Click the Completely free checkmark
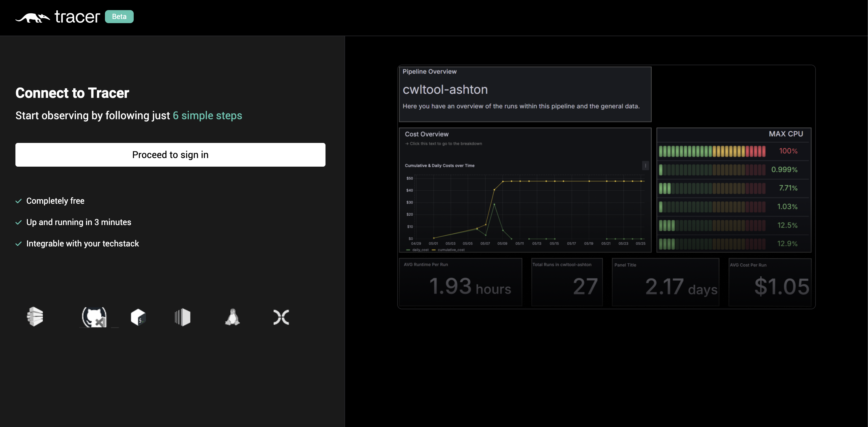This screenshot has width=868, height=427. tap(19, 201)
